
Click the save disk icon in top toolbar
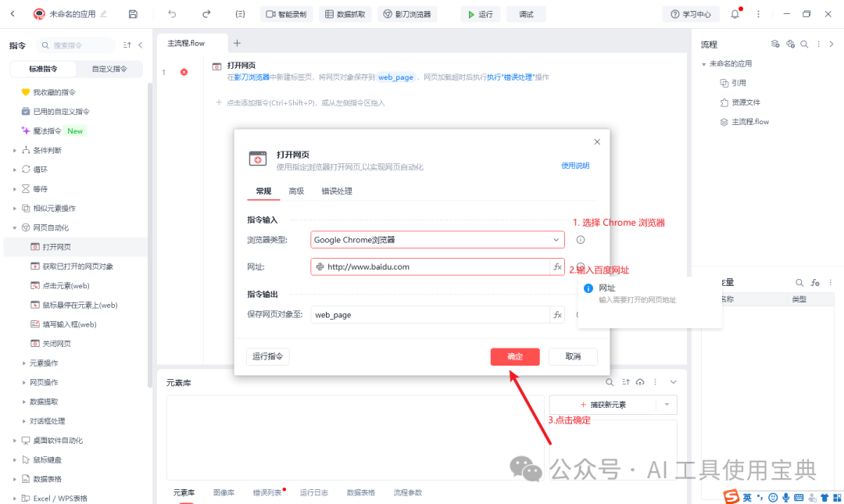pos(133,14)
